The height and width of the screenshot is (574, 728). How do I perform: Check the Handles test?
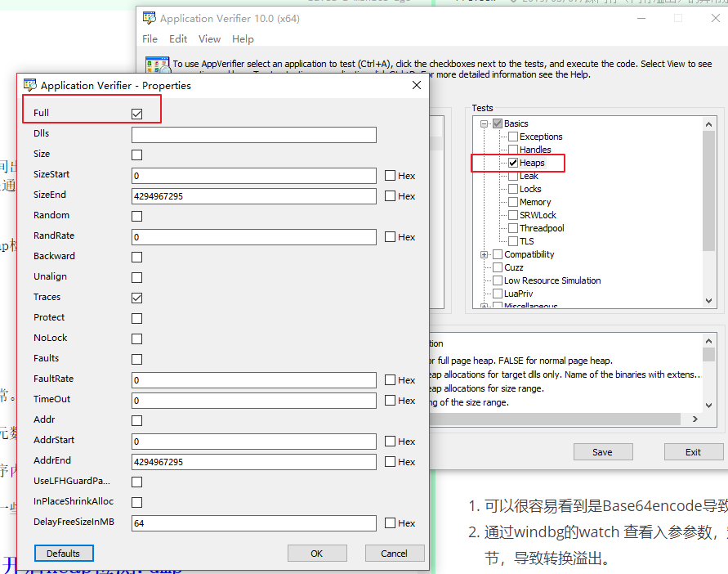point(513,150)
